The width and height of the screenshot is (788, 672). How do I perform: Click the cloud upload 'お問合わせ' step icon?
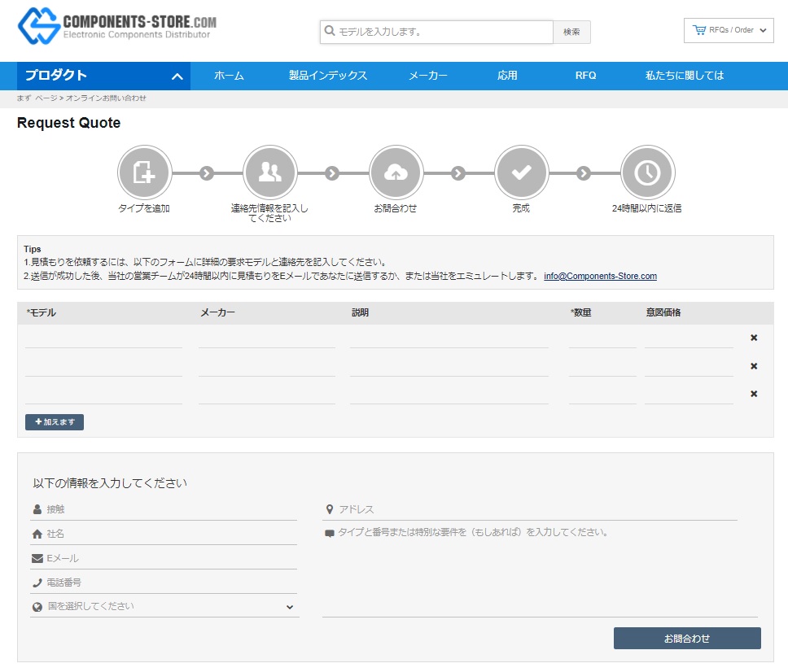(x=395, y=172)
